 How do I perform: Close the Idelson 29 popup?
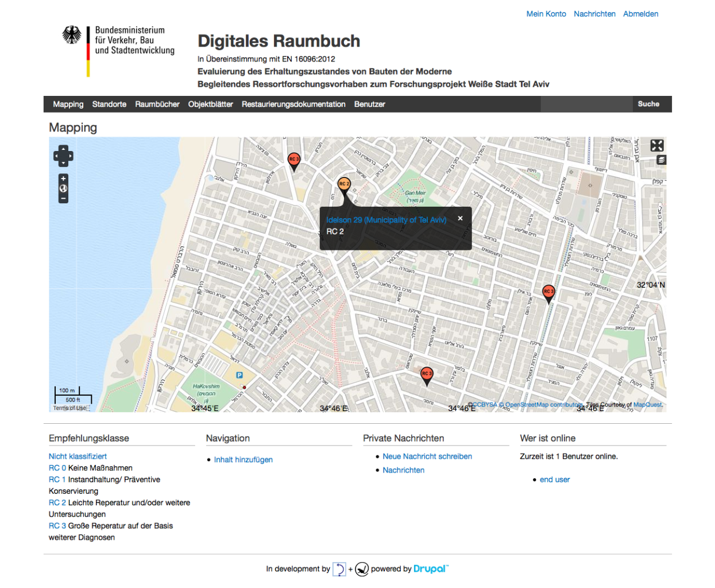point(460,218)
